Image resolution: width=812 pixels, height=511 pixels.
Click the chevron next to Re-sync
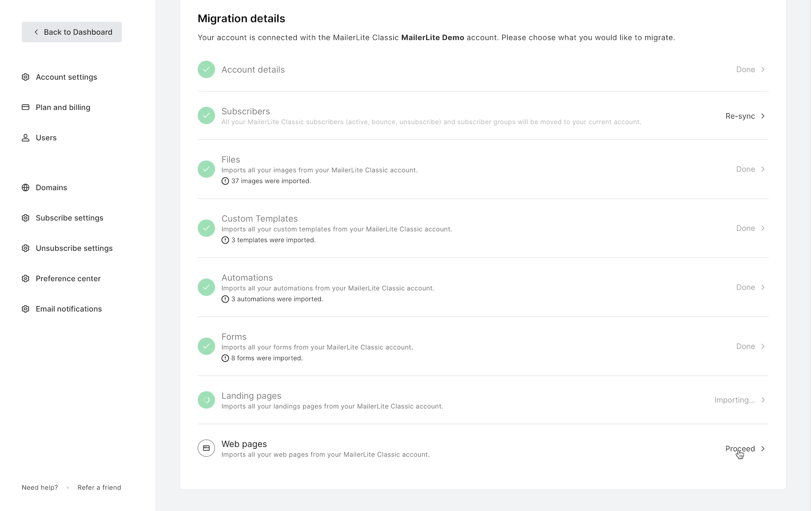(763, 116)
